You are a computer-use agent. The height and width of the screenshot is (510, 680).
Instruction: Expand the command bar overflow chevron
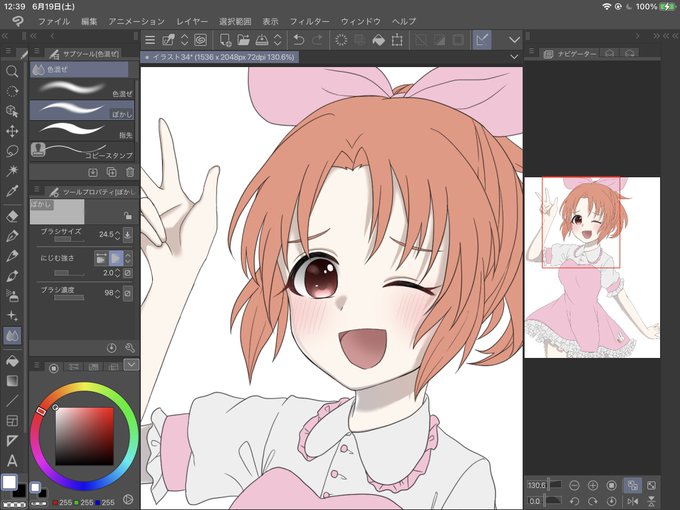(x=514, y=40)
